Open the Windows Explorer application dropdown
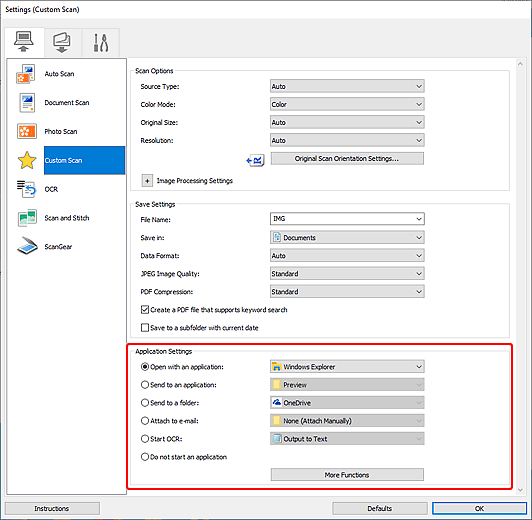 click(347, 367)
